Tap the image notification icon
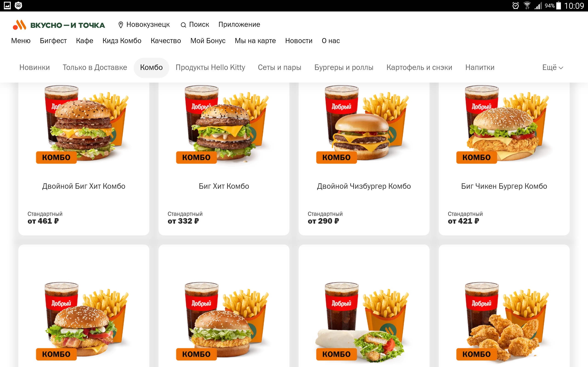Screen dimensions: 588x367 click(7, 6)
